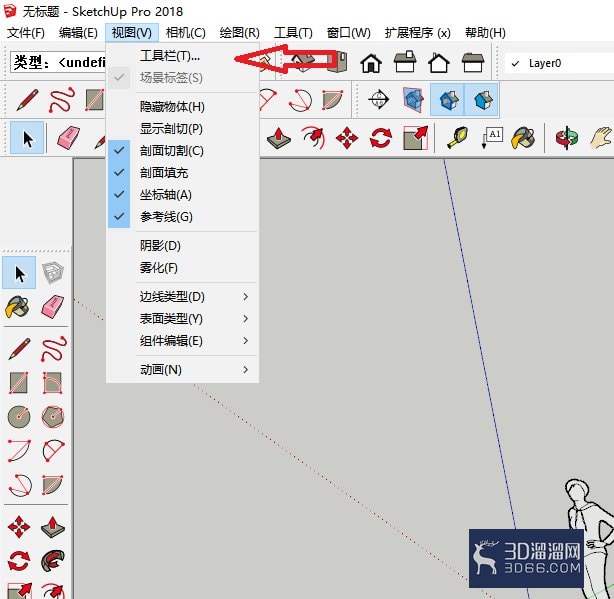Select Push/Pull tool in top toolbar

point(278,138)
